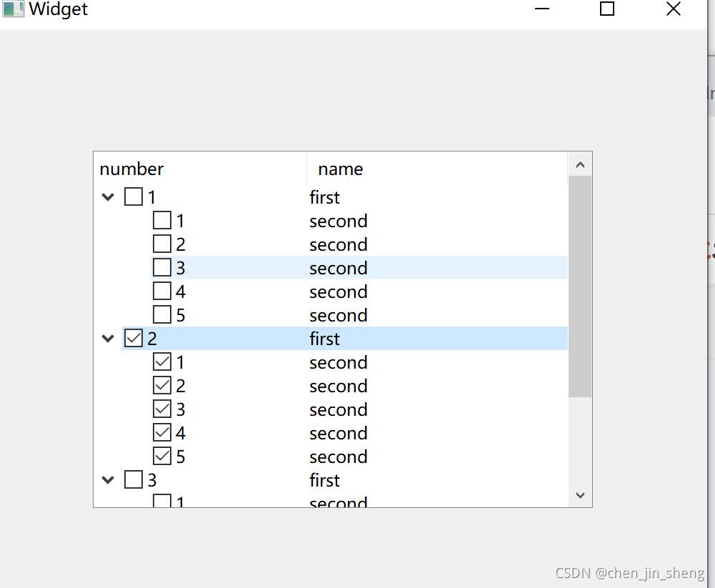Click the scroll up arrow of the tree
The image size is (715, 588).
coord(580,164)
